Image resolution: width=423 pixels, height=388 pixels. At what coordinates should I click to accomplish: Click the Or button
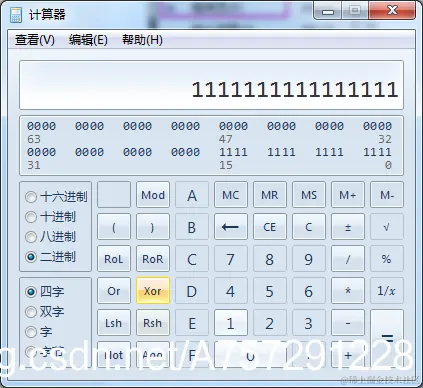114,291
